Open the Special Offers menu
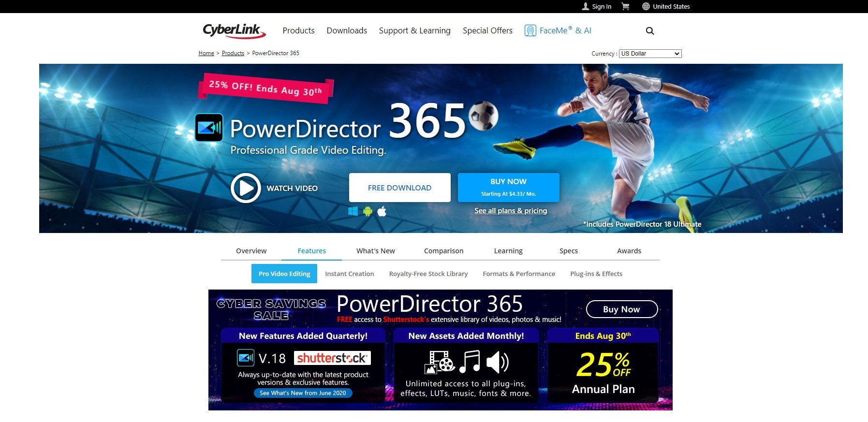Viewport: 868px width, 422px height. pos(487,30)
